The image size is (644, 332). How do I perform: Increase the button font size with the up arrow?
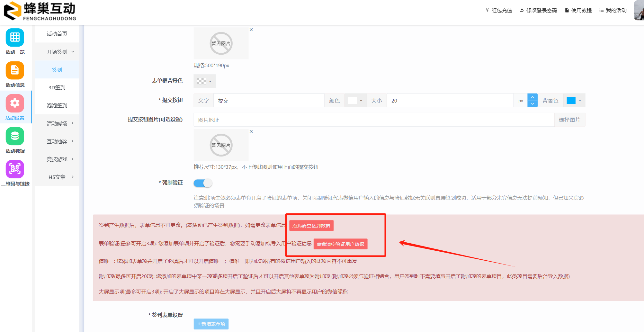point(532,97)
